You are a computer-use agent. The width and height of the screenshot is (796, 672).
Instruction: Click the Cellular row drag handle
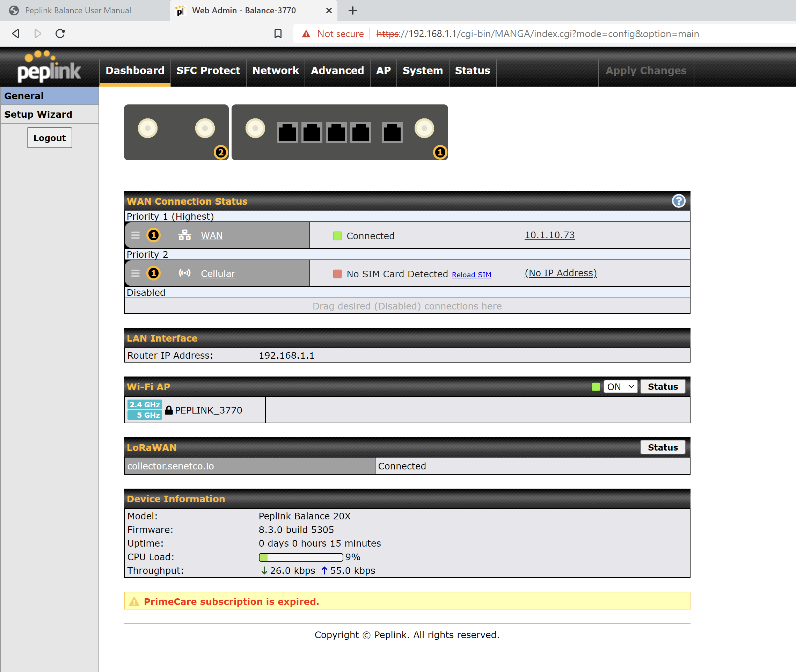point(136,273)
